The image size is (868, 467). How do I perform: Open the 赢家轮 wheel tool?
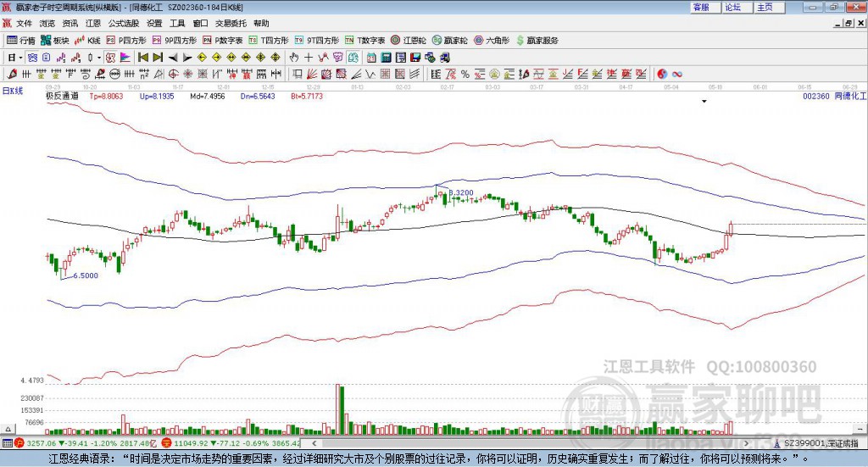(450, 41)
